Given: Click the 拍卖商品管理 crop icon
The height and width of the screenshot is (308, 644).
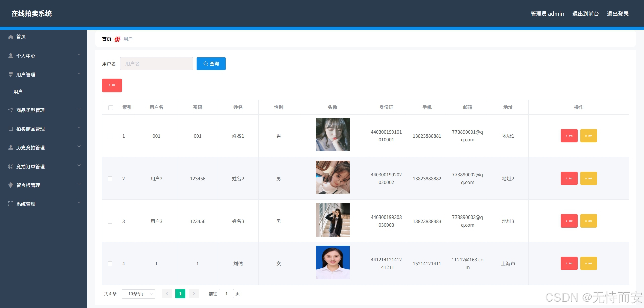Looking at the screenshot, I should tap(11, 129).
